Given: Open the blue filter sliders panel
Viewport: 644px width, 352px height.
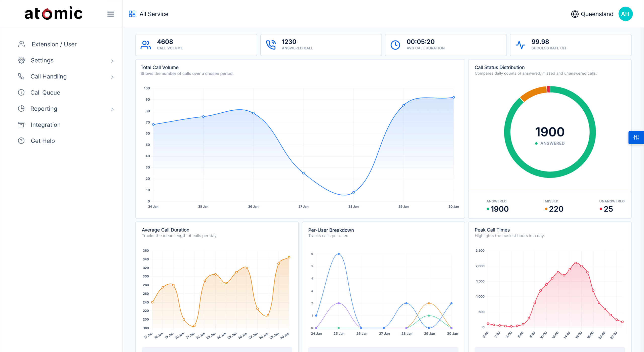Looking at the screenshot, I should [x=636, y=137].
